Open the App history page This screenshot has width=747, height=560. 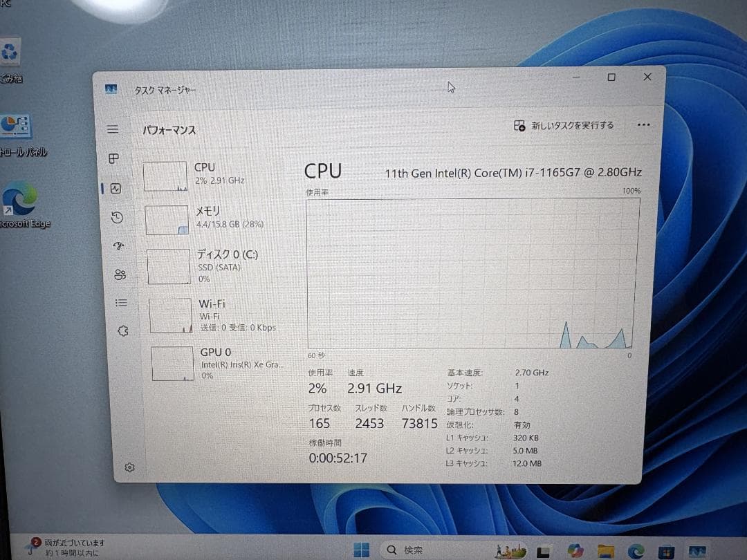point(117,218)
